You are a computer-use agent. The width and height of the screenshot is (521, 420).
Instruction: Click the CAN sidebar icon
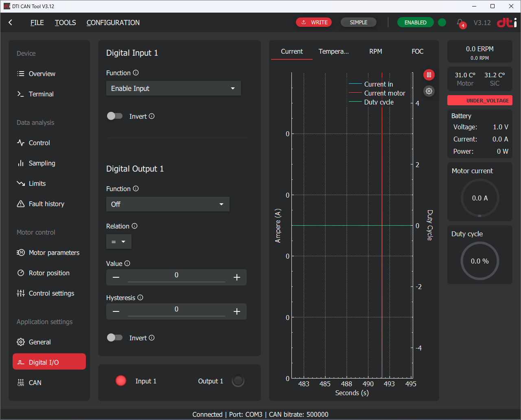click(21, 383)
